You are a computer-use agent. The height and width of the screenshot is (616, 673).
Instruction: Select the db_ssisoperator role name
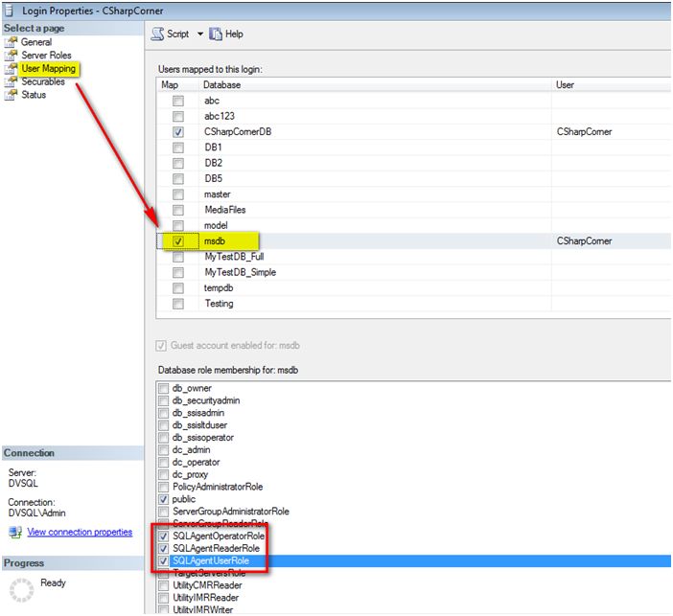pyautogui.click(x=203, y=438)
